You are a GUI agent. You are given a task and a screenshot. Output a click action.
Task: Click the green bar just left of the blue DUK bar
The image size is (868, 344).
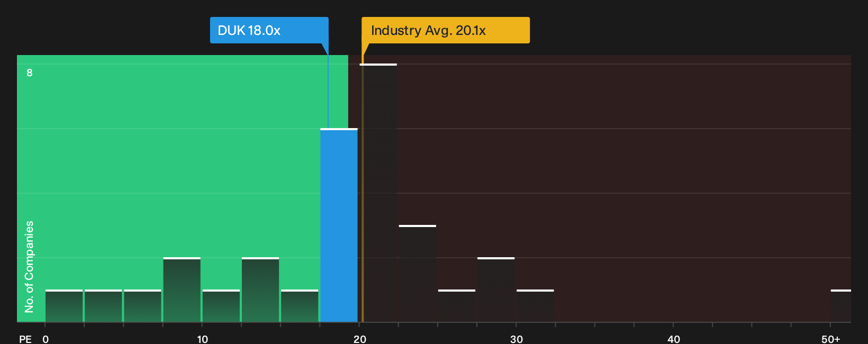coord(300,306)
